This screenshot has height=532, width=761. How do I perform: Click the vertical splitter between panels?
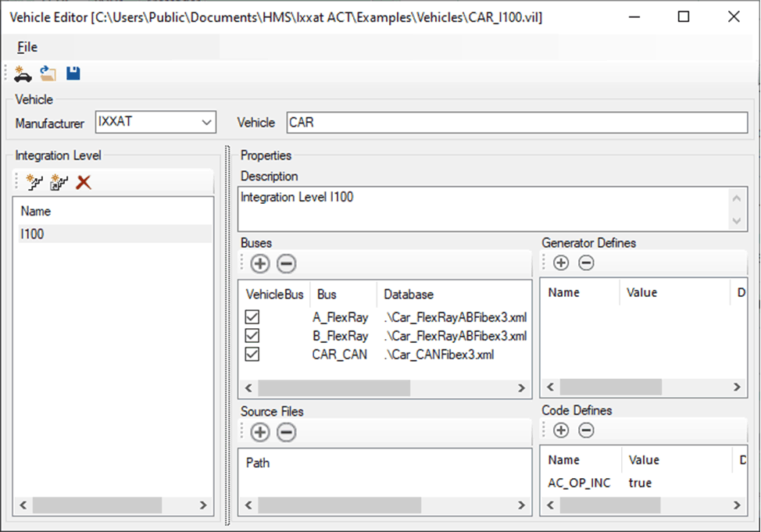tap(227, 335)
